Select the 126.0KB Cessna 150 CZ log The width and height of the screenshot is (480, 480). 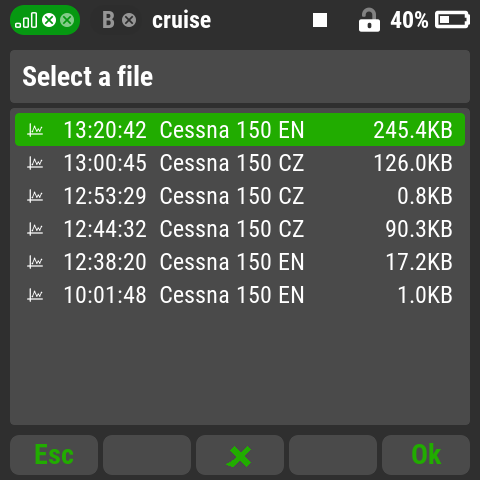pyautogui.click(x=240, y=163)
